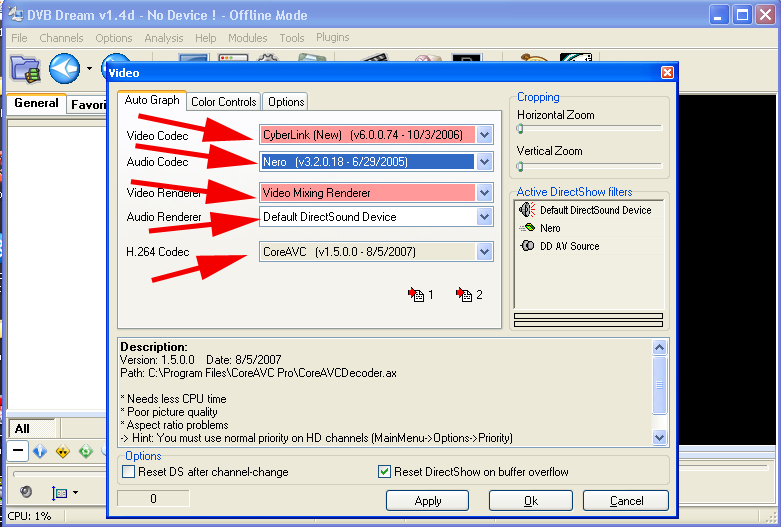Open the Options menu in menu bar

pos(114,38)
